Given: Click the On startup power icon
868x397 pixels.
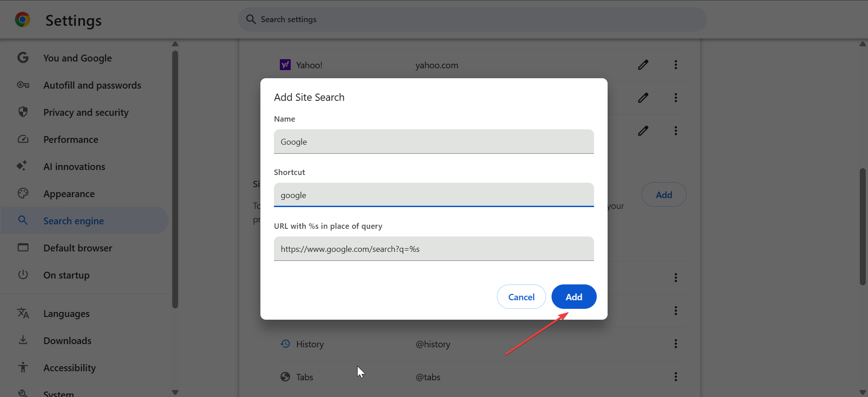Looking at the screenshot, I should coord(23,274).
